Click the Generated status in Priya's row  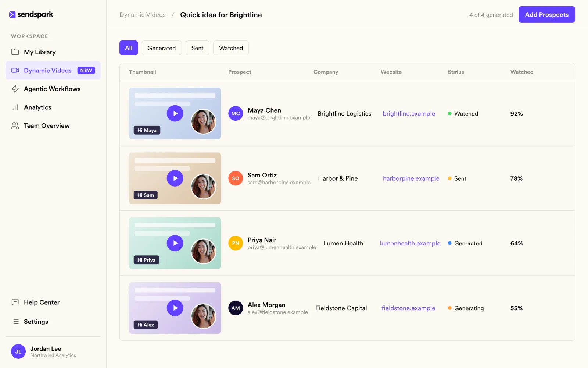[465, 243]
